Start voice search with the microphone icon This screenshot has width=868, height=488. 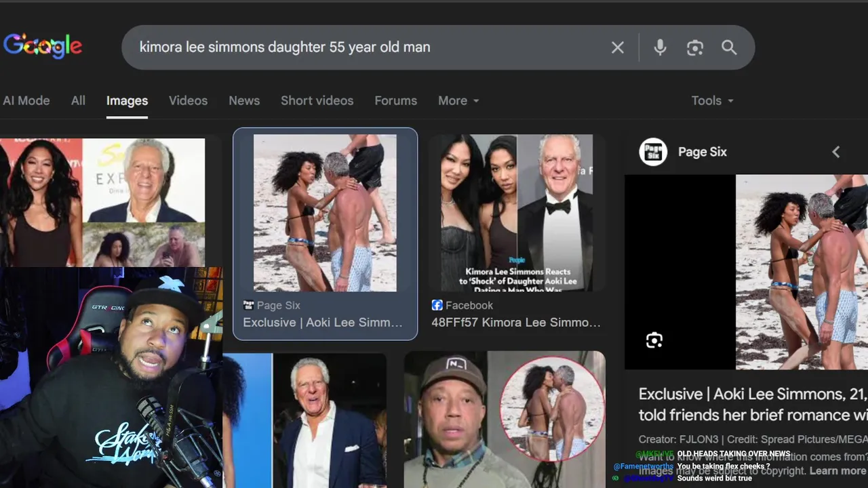click(x=660, y=47)
